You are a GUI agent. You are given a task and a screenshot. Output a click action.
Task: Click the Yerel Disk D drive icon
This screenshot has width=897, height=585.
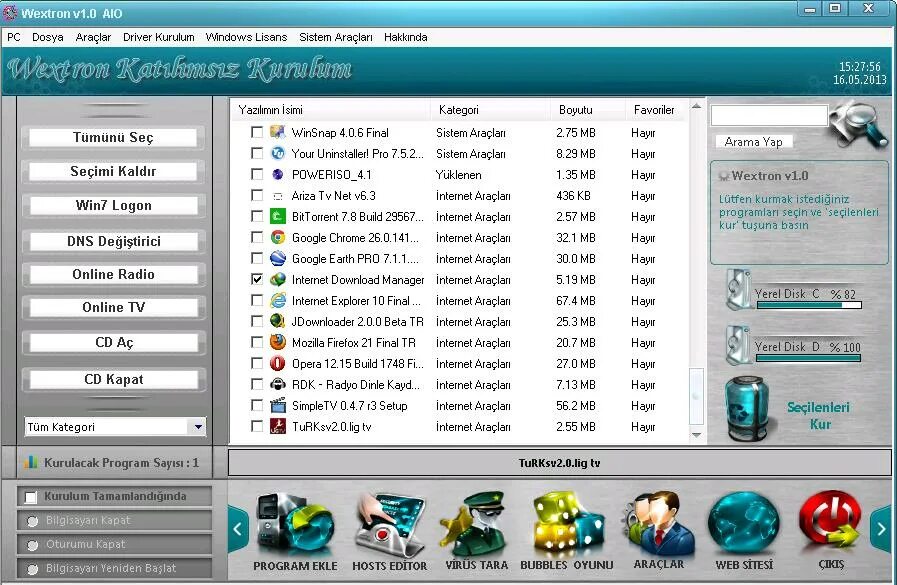click(738, 344)
